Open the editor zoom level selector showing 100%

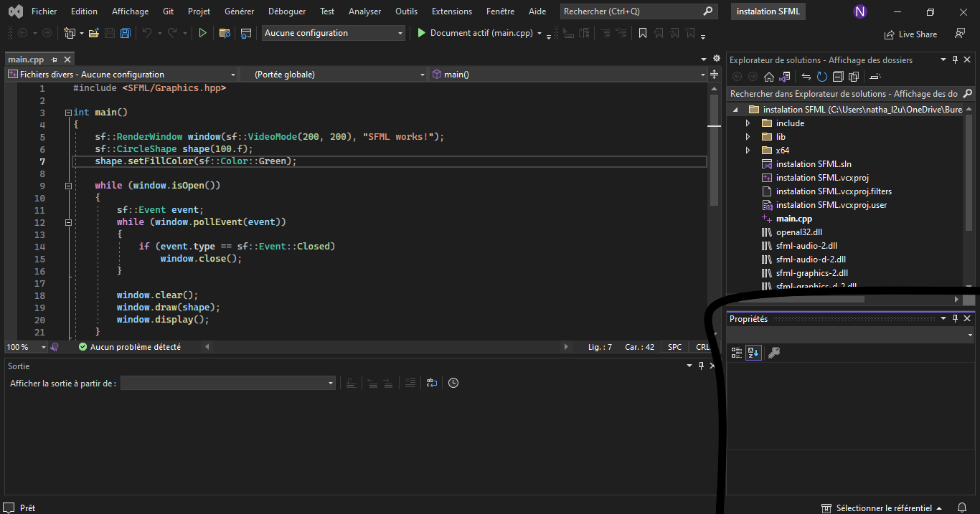pos(26,346)
